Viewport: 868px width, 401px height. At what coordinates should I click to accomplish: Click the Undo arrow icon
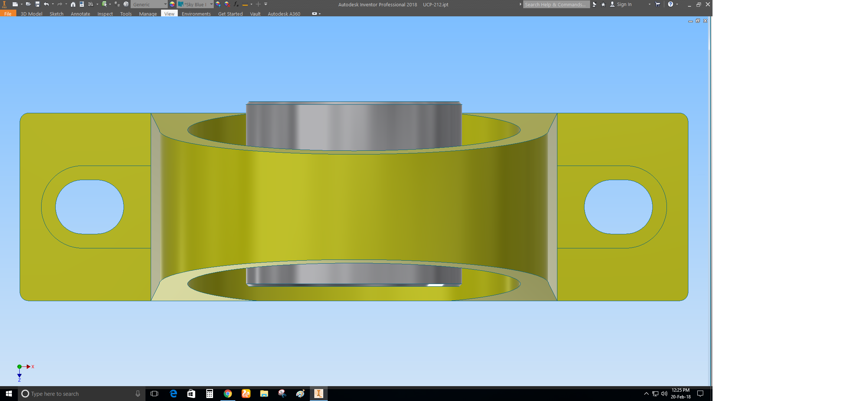(x=46, y=4)
